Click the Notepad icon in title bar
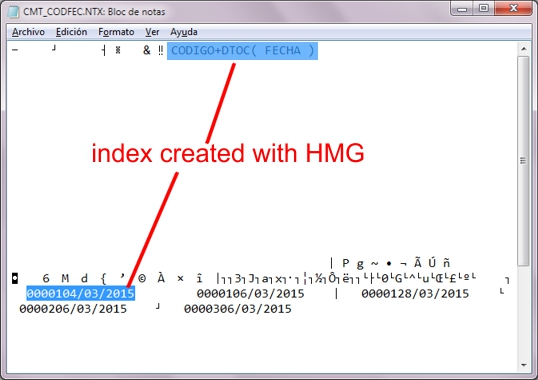 [x=14, y=11]
